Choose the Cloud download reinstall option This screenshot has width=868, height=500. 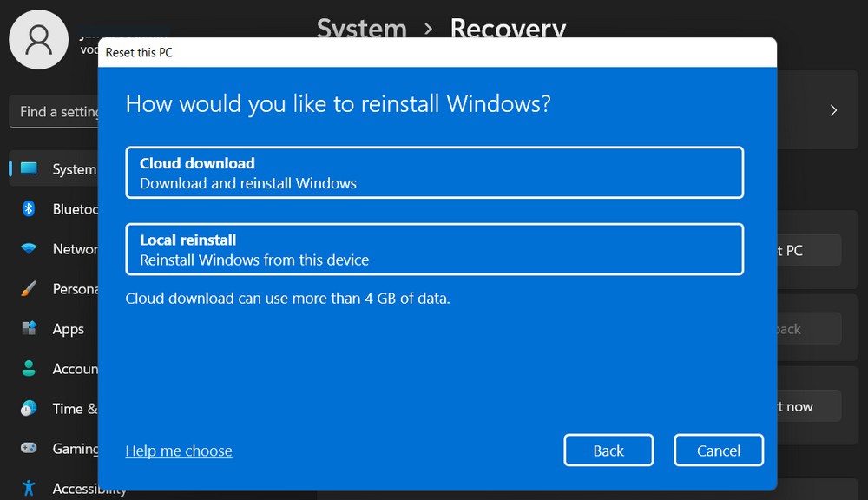(435, 172)
